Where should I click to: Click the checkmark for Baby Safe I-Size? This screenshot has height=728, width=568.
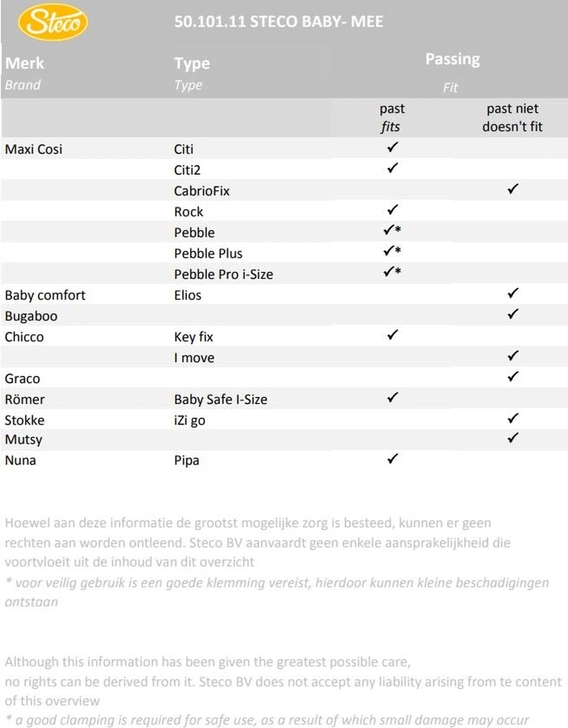click(x=392, y=398)
